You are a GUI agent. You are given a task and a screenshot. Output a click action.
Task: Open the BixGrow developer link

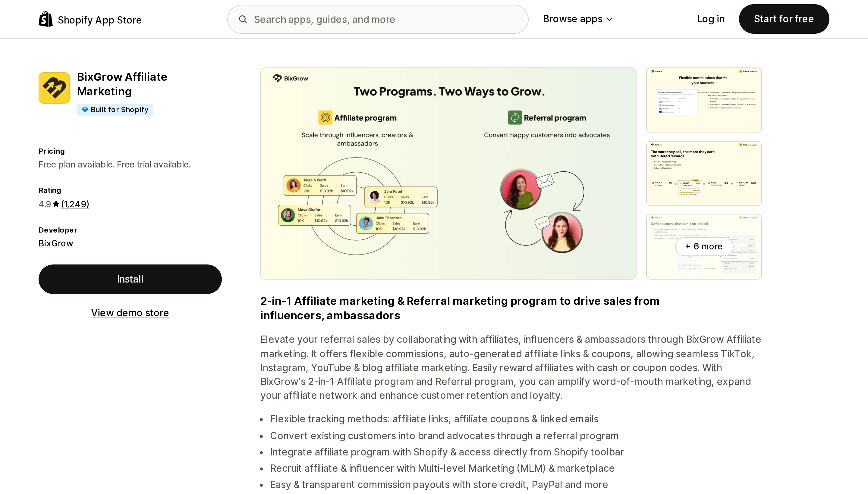click(56, 243)
